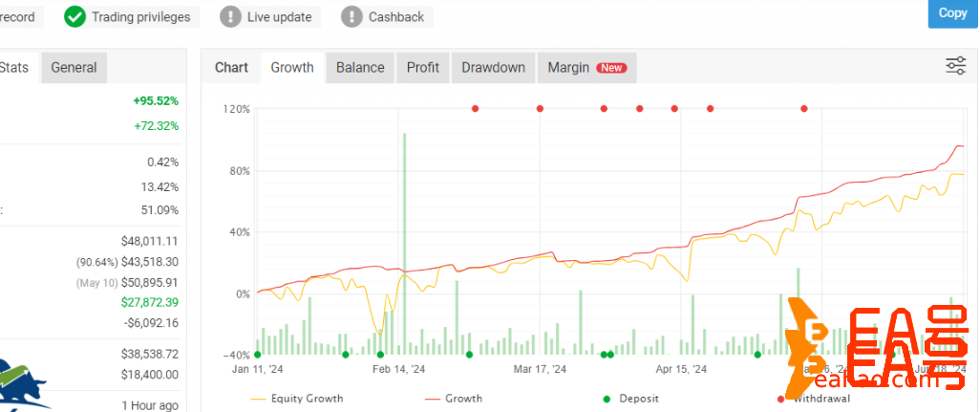Toggle Equity Growth series in the legend
The image size is (980, 412).
[x=297, y=399]
